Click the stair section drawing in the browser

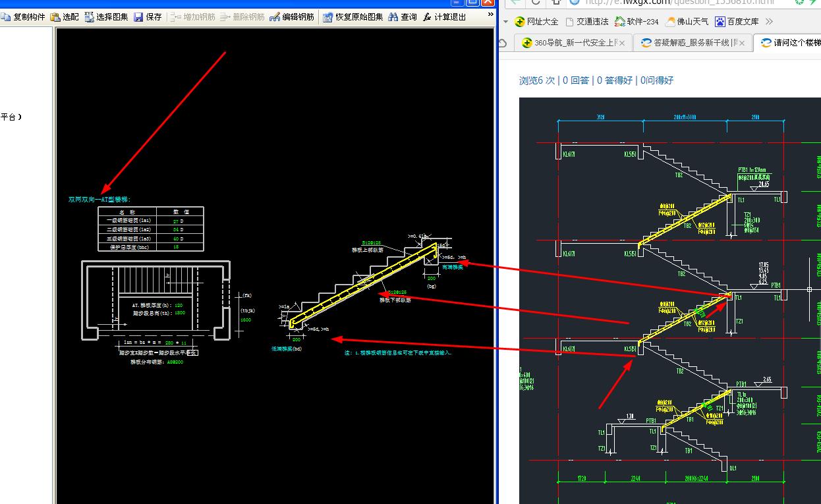(670, 300)
